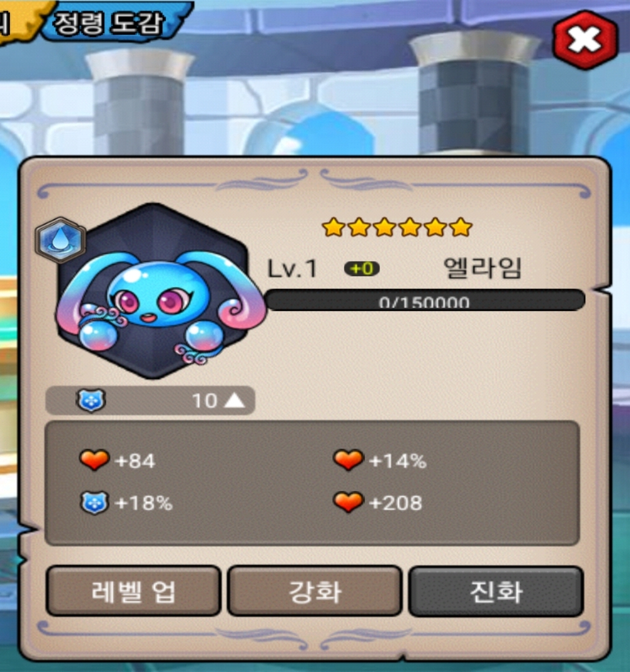Click the water element droplet badge
This screenshot has width=630, height=672.
pos(60,240)
